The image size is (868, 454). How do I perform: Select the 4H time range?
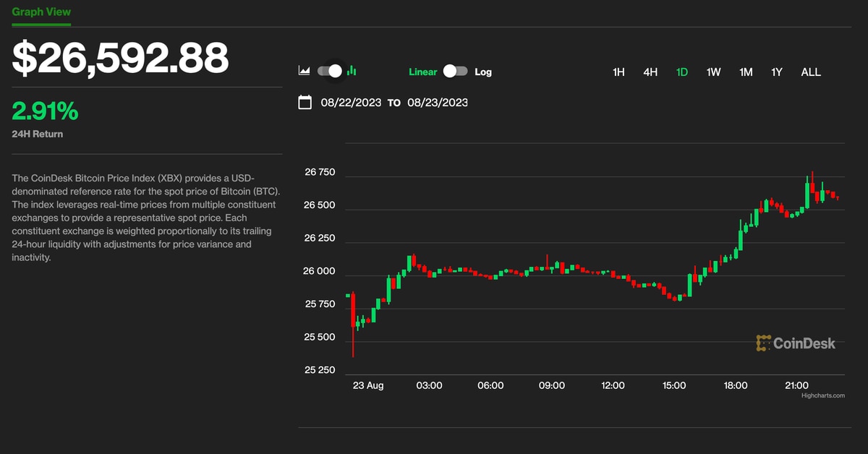coord(650,72)
